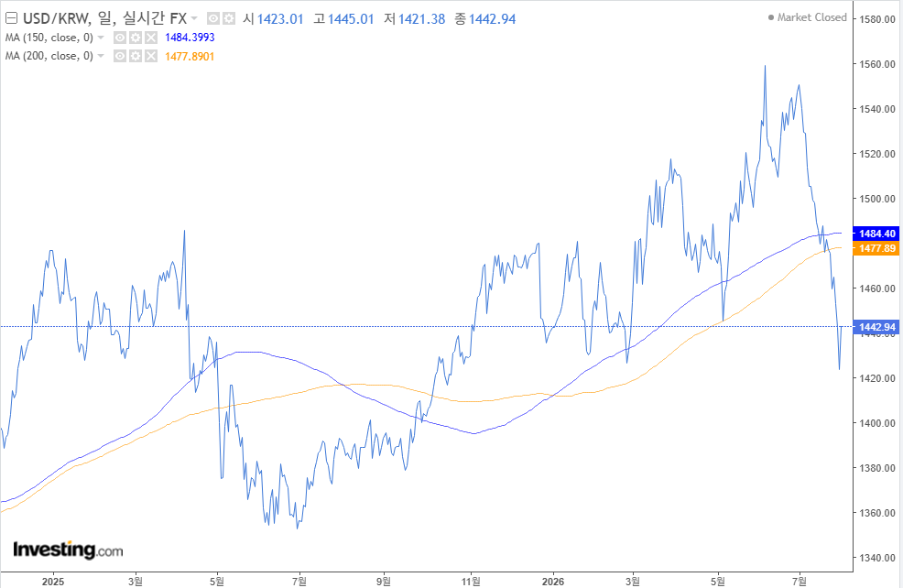Click the orange 1477.89 price axis label

click(876, 248)
